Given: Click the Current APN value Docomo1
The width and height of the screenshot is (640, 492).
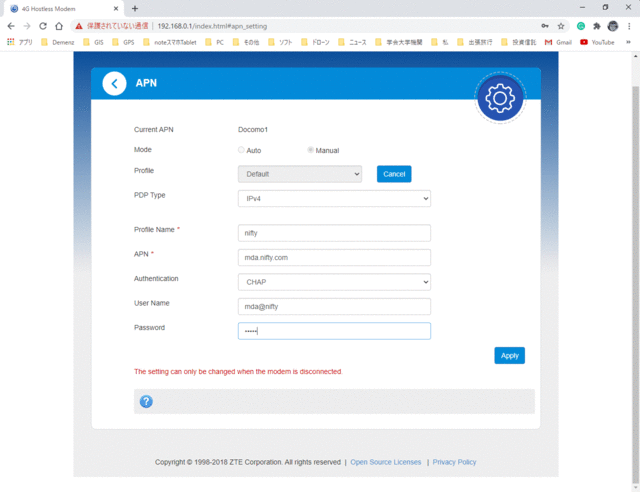Looking at the screenshot, I should (253, 129).
